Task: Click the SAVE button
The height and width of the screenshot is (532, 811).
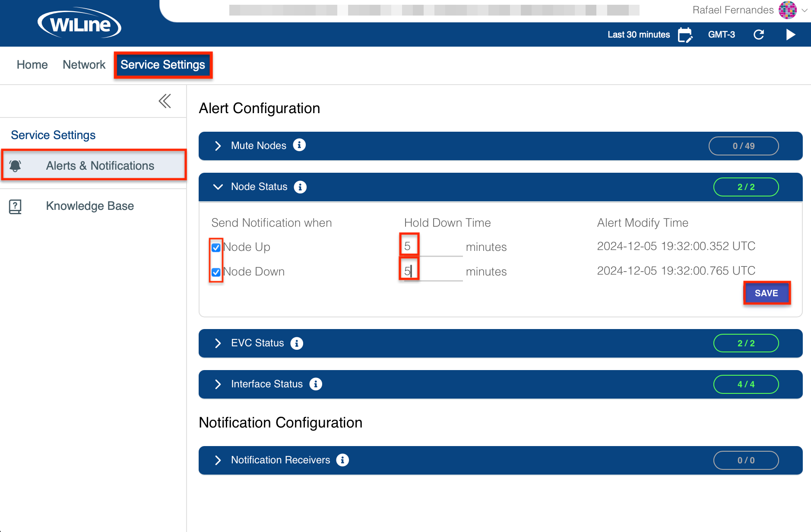Action: [767, 293]
